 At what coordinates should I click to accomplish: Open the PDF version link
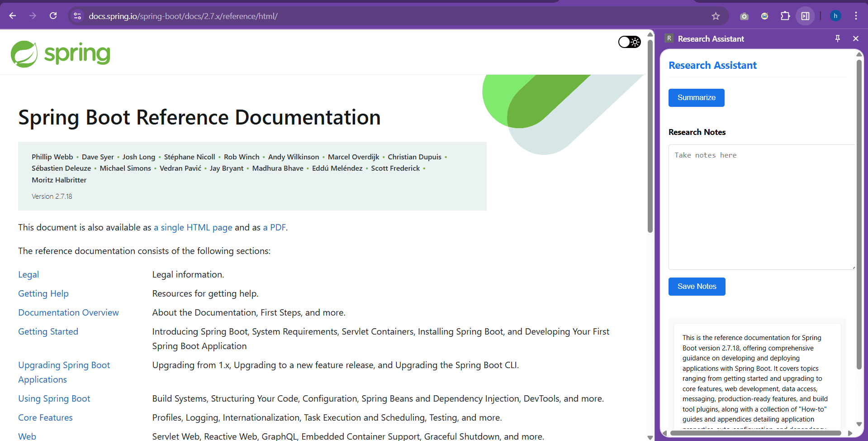pyautogui.click(x=275, y=227)
